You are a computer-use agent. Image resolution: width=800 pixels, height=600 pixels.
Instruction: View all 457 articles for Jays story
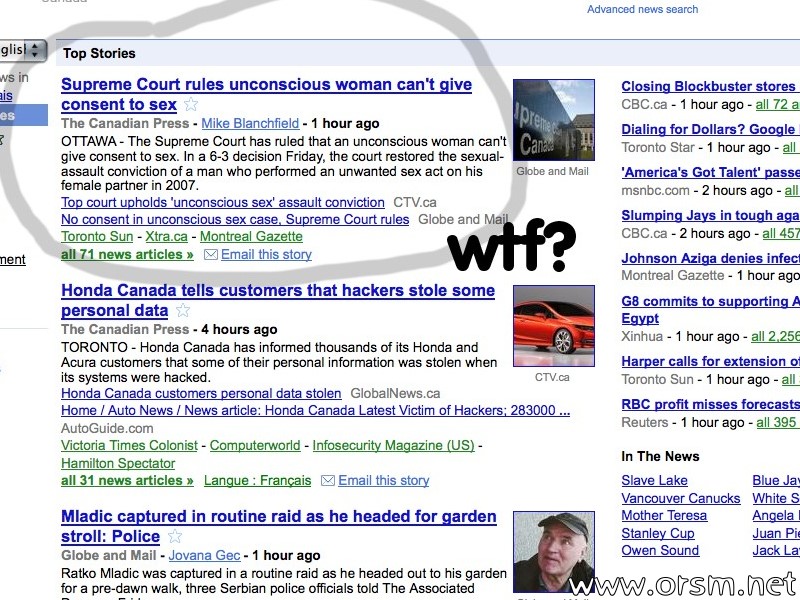click(x=781, y=234)
